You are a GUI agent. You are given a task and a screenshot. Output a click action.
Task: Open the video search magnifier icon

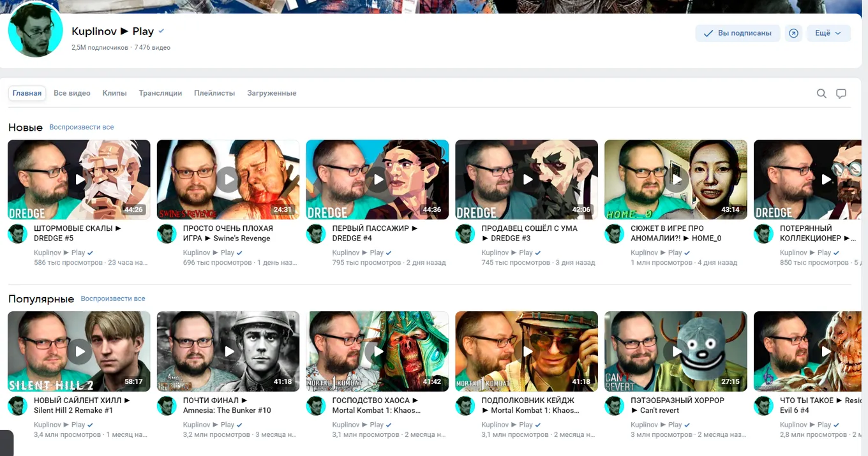821,94
